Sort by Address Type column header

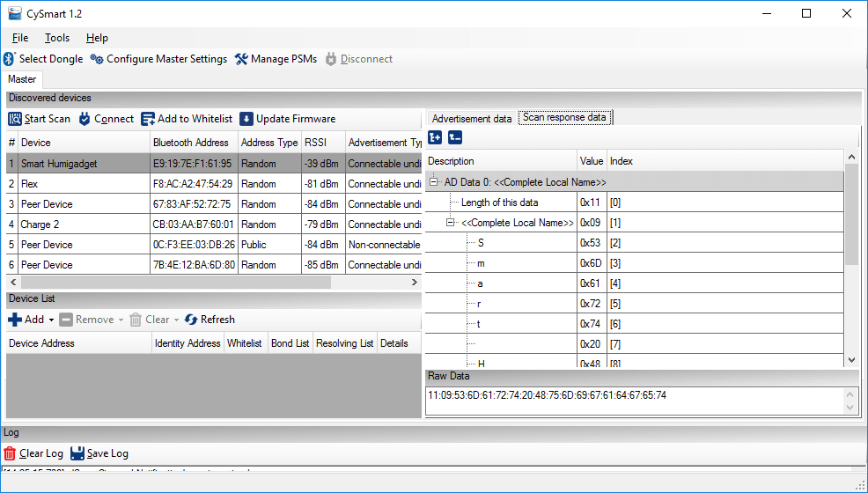point(269,143)
